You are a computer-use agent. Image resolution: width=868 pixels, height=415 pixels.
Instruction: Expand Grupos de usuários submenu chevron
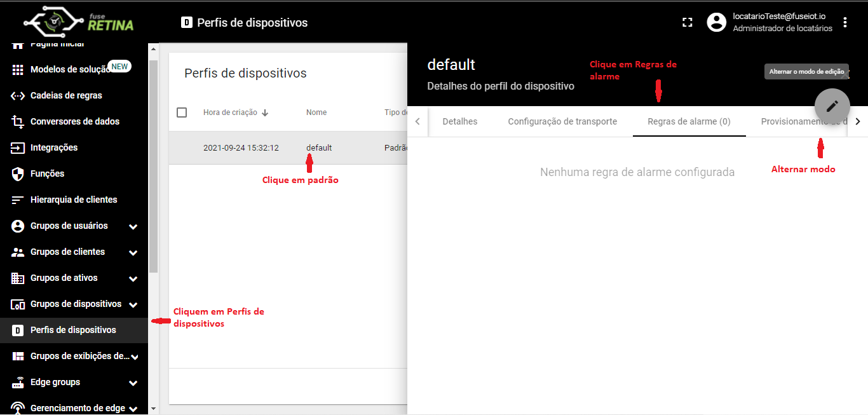(133, 227)
